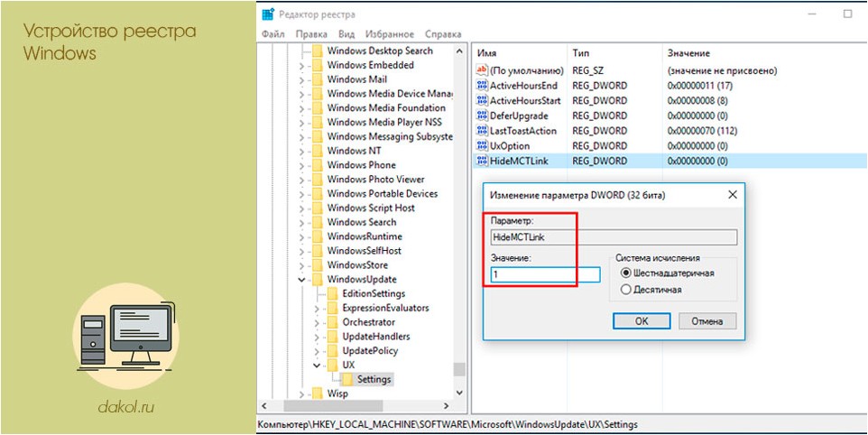The height and width of the screenshot is (435, 868).
Task: Click tree scrollbar down arrow
Action: [459, 393]
